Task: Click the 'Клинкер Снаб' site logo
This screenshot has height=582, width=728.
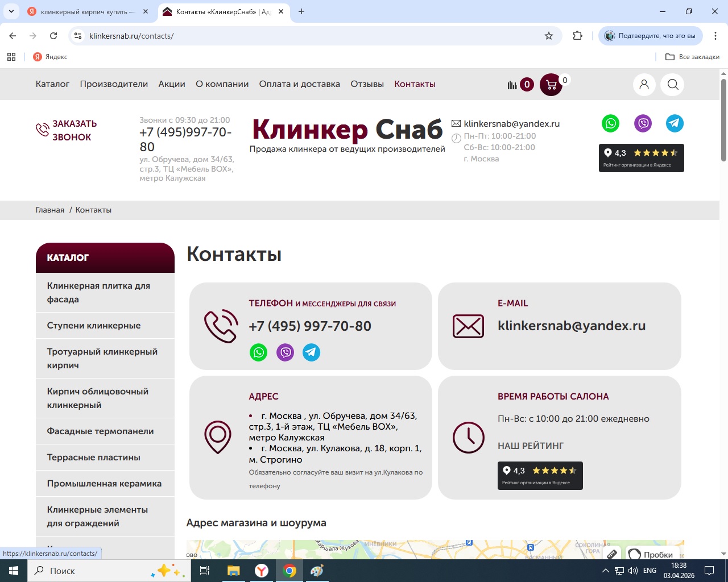Action: [348, 135]
